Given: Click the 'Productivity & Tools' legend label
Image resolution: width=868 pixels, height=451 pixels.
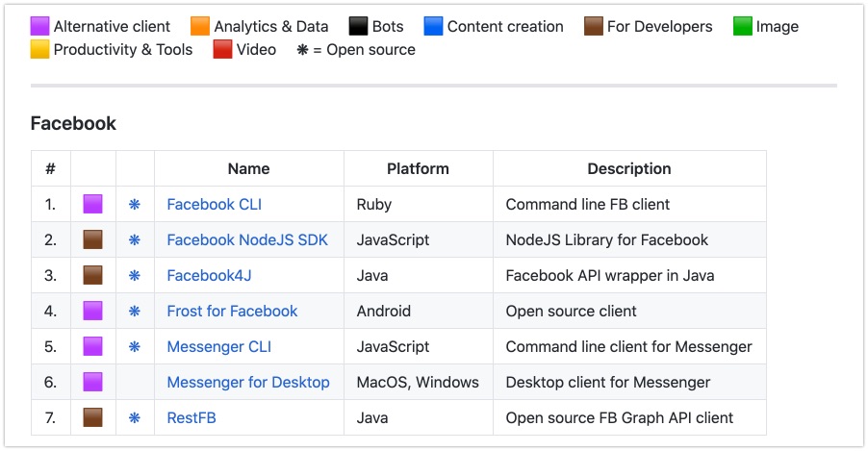Looking at the screenshot, I should coord(123,50).
